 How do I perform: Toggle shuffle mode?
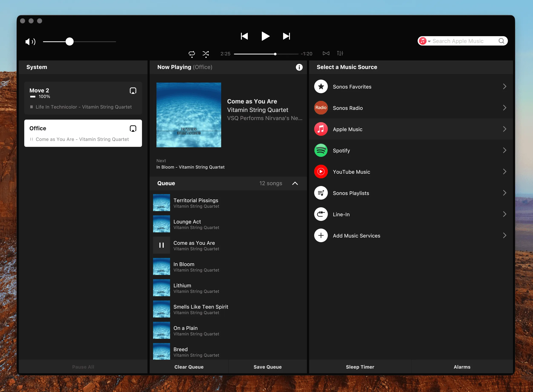[x=206, y=54]
